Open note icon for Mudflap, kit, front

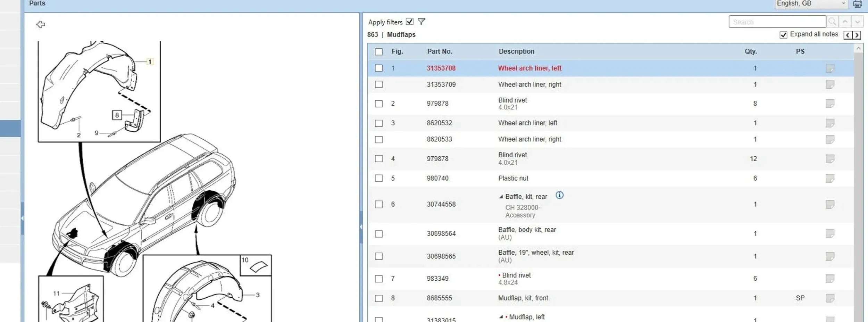point(829,298)
